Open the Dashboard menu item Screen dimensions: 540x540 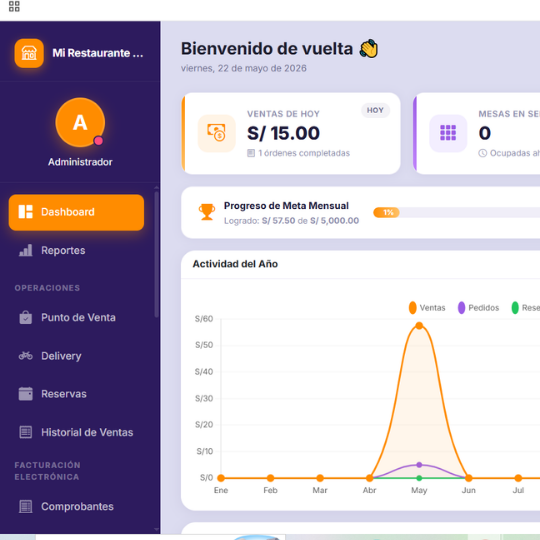(76, 212)
